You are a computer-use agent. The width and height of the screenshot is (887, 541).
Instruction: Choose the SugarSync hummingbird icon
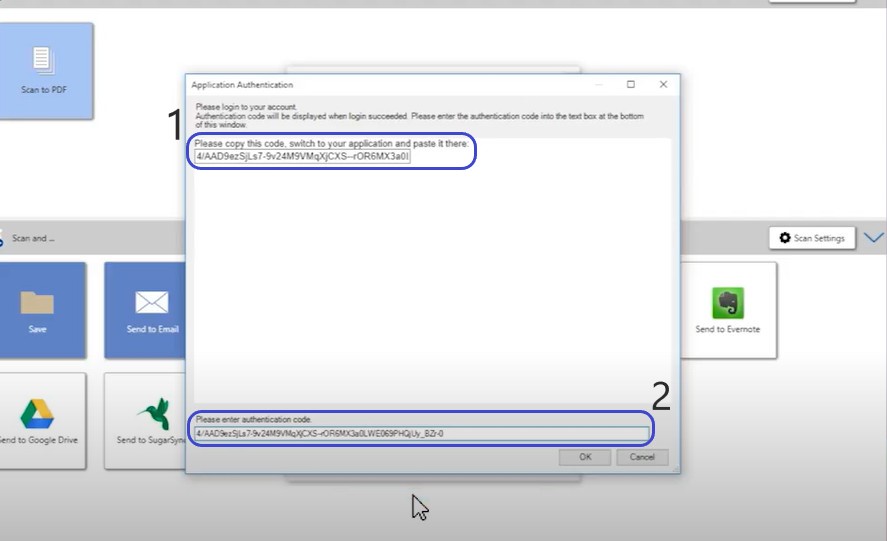tap(152, 413)
